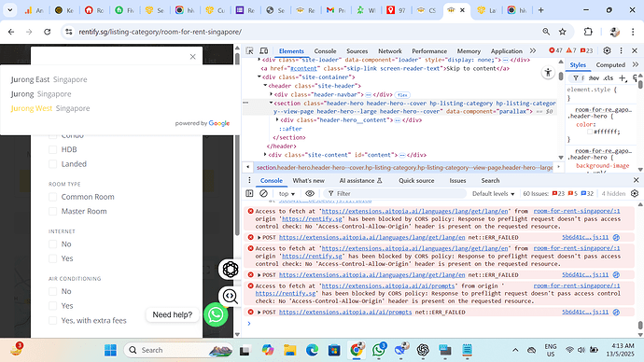Viewport: 644px width, 362px height.
Task: Enable the Master Room checkbox
Action: (x=52, y=212)
